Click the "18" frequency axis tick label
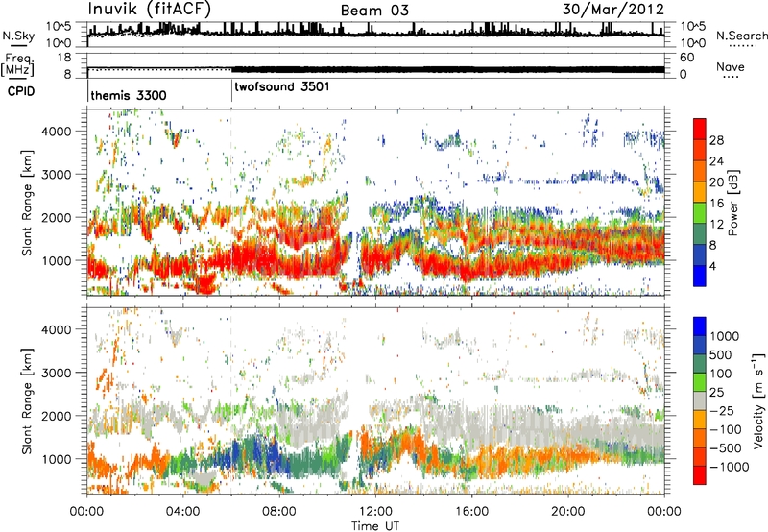768x532 pixels. click(64, 58)
